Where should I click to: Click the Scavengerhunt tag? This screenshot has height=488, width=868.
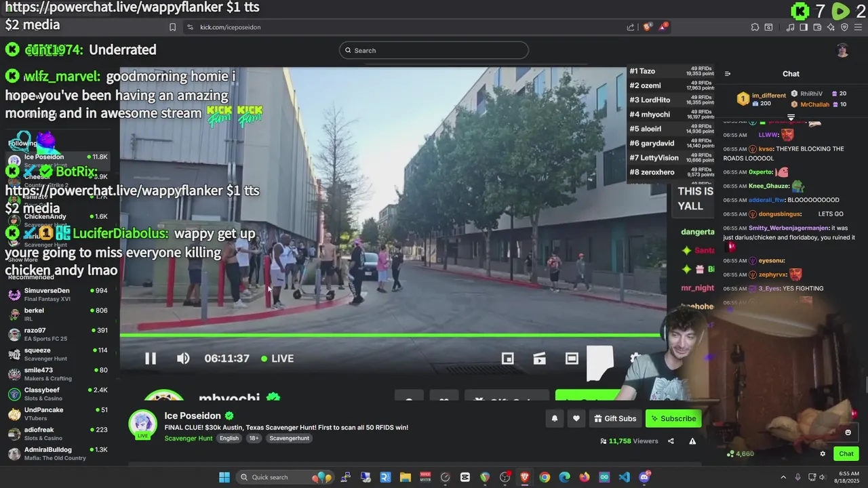289,439
